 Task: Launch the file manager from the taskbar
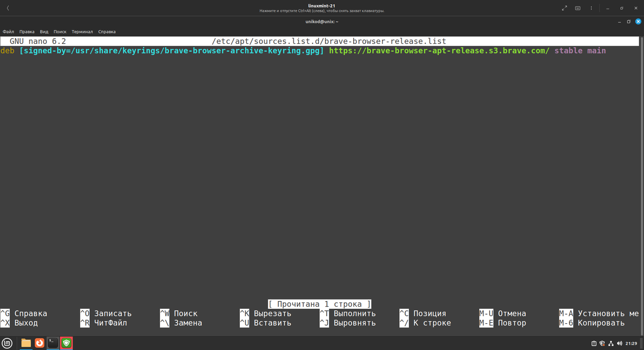pyautogui.click(x=26, y=343)
